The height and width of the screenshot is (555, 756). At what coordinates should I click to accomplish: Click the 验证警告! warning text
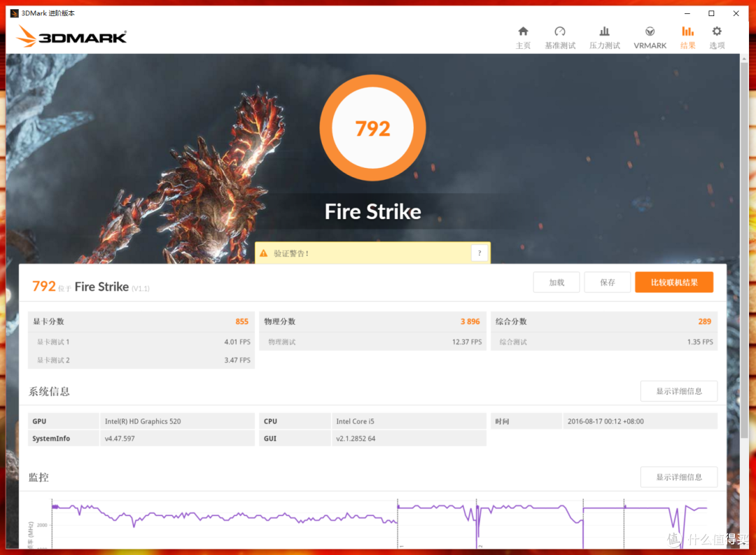[x=290, y=253]
